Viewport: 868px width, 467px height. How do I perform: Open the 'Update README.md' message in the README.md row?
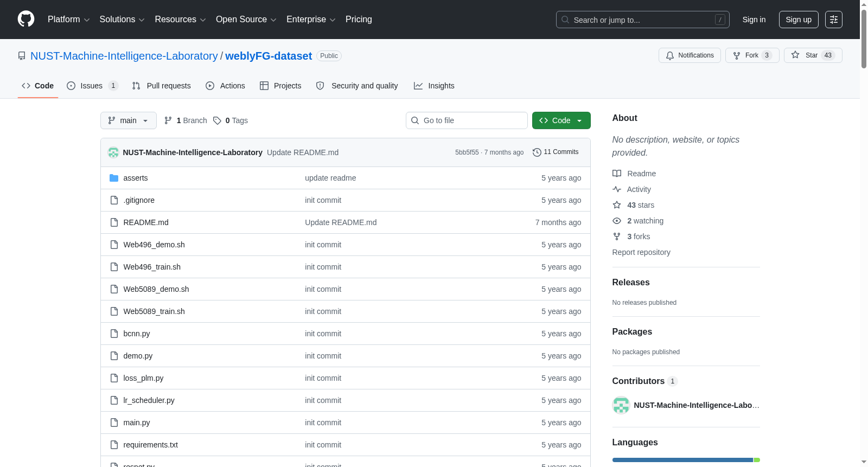[x=341, y=222]
